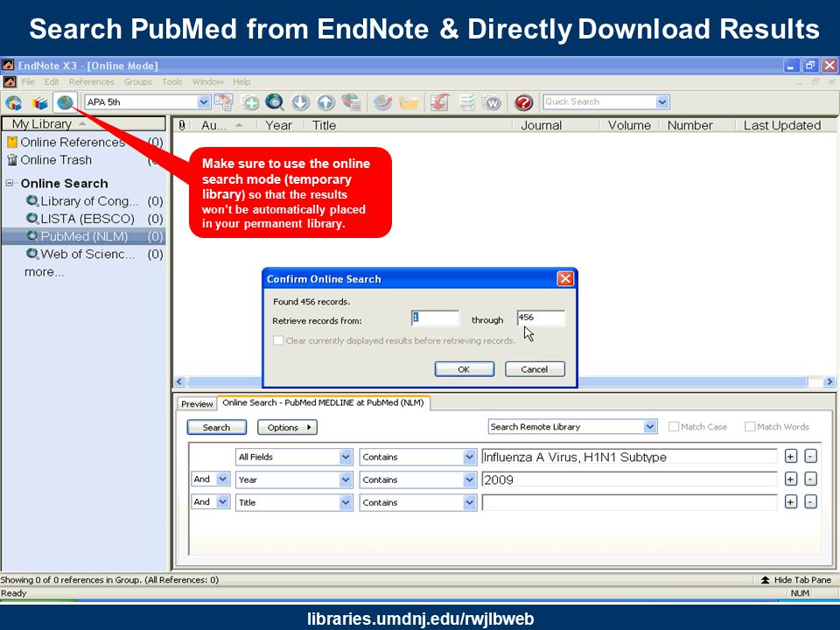Select PubMed (NLM) in Online Search

(x=84, y=236)
